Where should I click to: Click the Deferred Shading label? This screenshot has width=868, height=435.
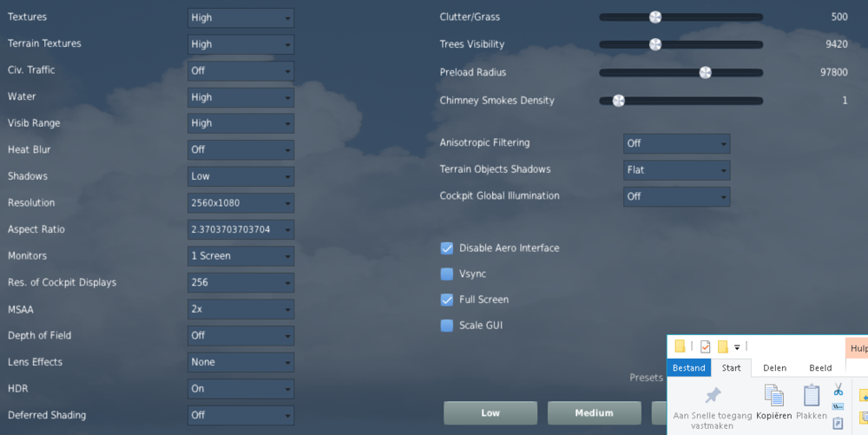[x=47, y=415]
